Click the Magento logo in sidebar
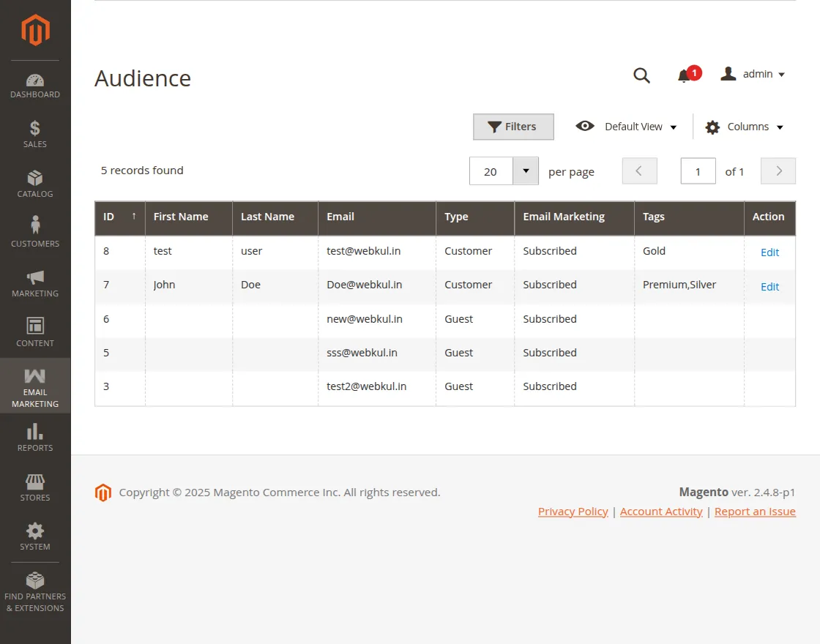The image size is (820, 644). 35,30
